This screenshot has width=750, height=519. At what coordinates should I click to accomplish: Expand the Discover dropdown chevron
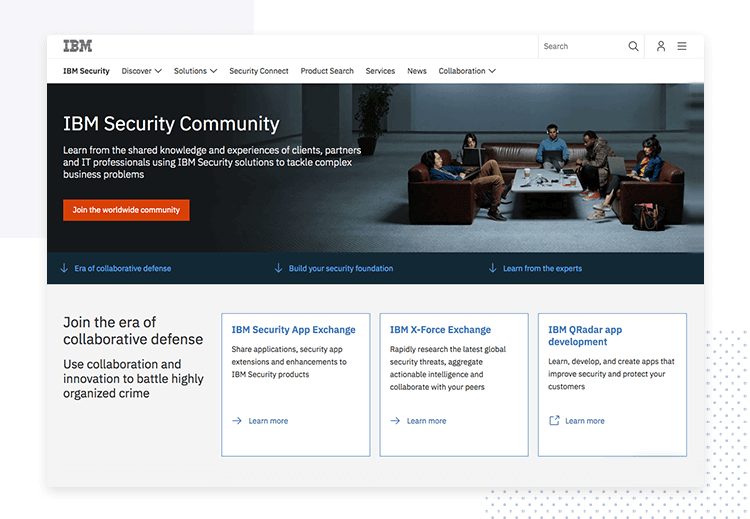(x=158, y=71)
